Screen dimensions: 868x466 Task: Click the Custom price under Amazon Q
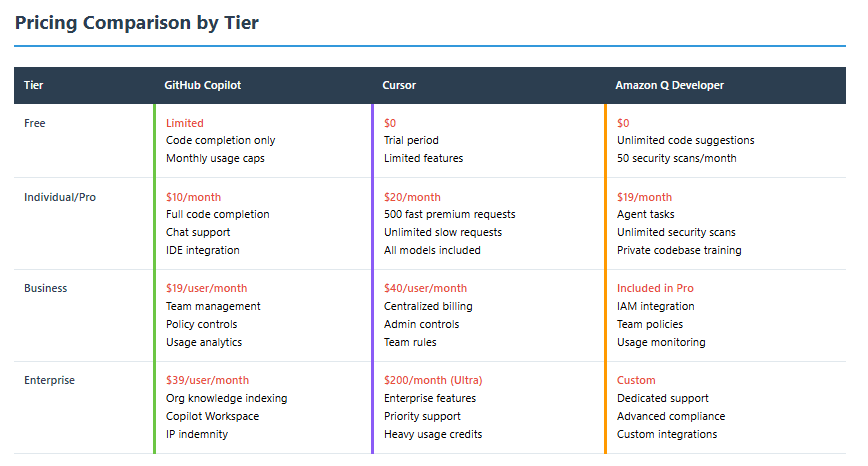pyautogui.click(x=636, y=380)
